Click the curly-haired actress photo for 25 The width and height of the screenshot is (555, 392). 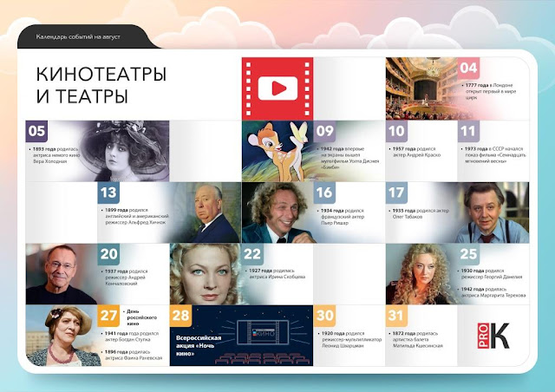tap(421, 274)
